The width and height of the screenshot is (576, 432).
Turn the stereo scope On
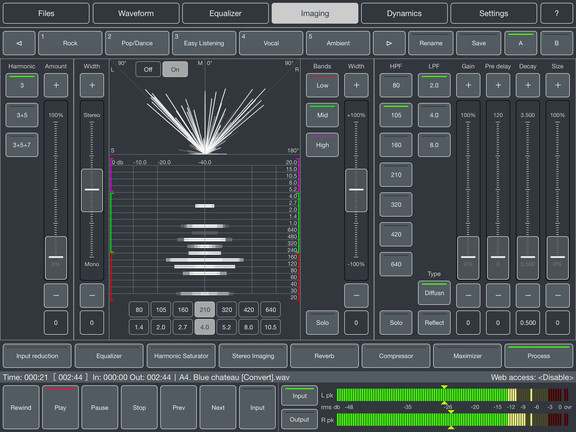point(175,69)
